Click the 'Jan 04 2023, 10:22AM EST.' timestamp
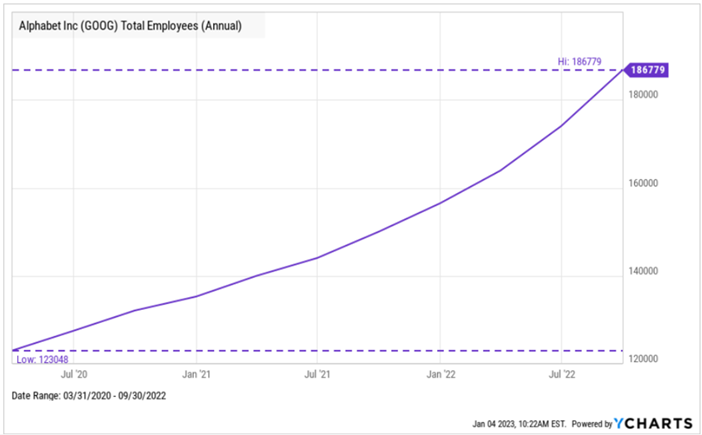Viewport: 702px width, 435px height. coord(519,423)
